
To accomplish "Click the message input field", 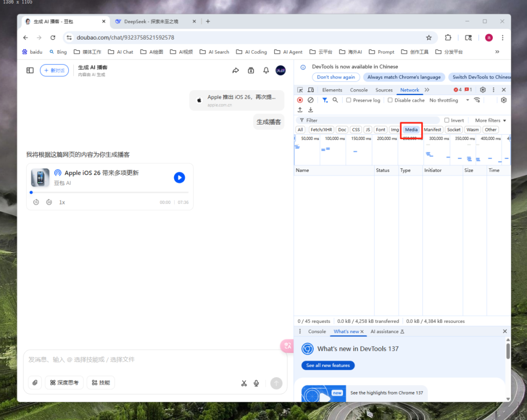I will click(155, 360).
